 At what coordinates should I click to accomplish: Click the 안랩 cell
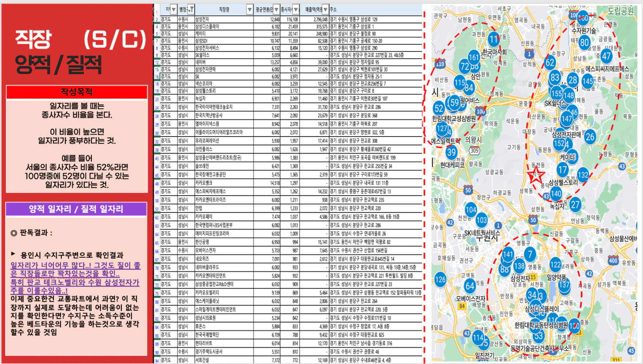(224, 208)
